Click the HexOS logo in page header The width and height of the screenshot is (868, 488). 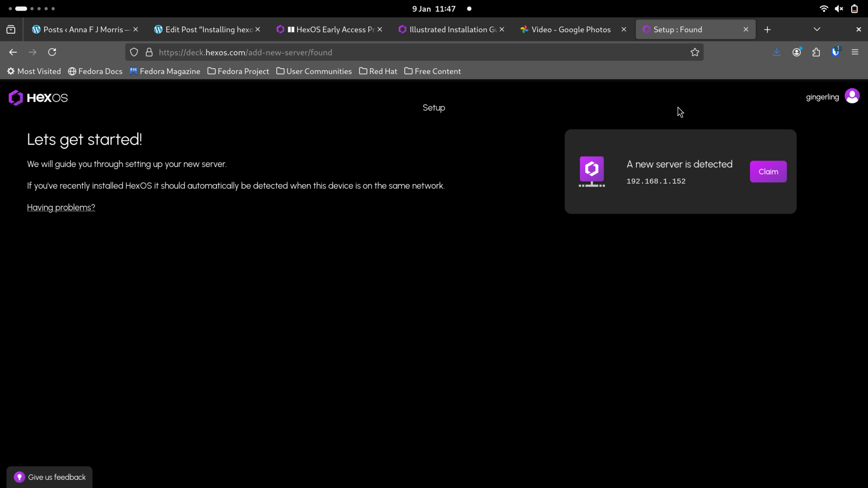point(38,98)
